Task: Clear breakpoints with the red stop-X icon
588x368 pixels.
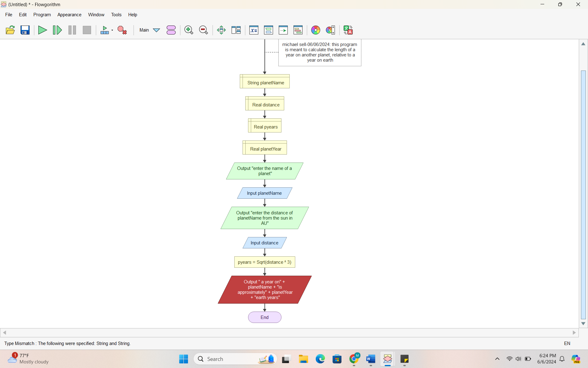Action: pyautogui.click(x=122, y=30)
